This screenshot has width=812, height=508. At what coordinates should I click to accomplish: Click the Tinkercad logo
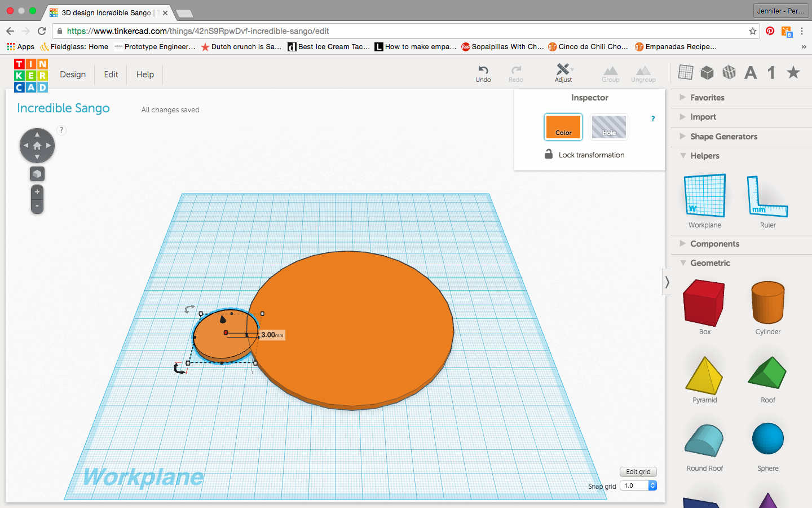click(31, 75)
